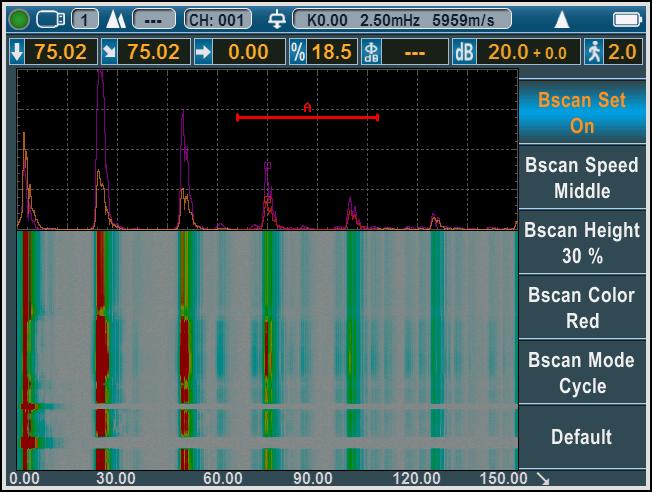Click the percent amplitude icon
Viewport: 652px width, 492px height.
pyautogui.click(x=297, y=52)
